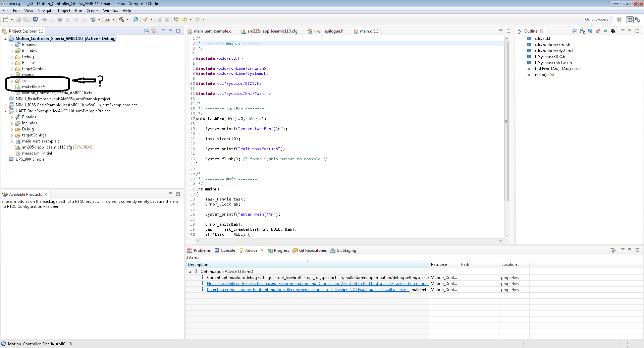
Task: Launch Debug with the bug icon
Action: coord(93,19)
